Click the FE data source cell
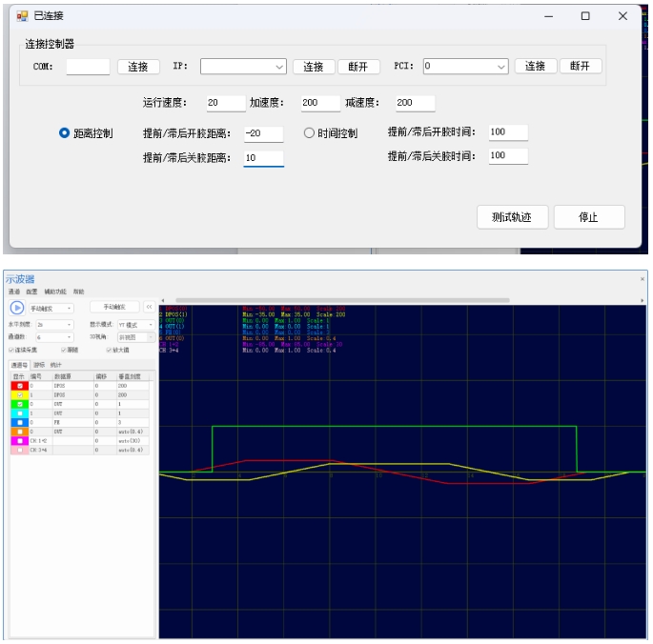This screenshot has height=644, width=653. click(x=72, y=423)
